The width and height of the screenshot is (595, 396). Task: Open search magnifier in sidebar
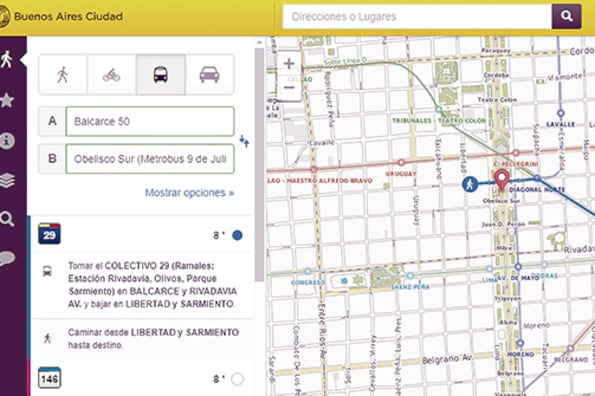7,219
